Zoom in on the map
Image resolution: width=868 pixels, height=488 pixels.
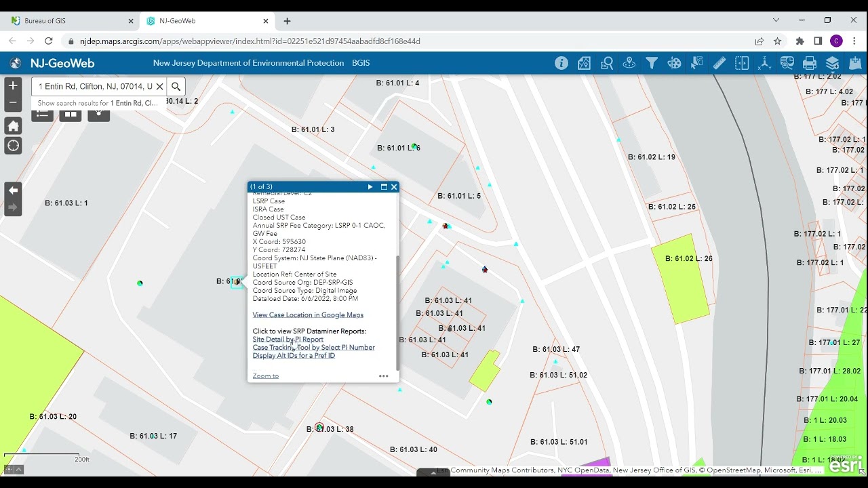point(13,86)
